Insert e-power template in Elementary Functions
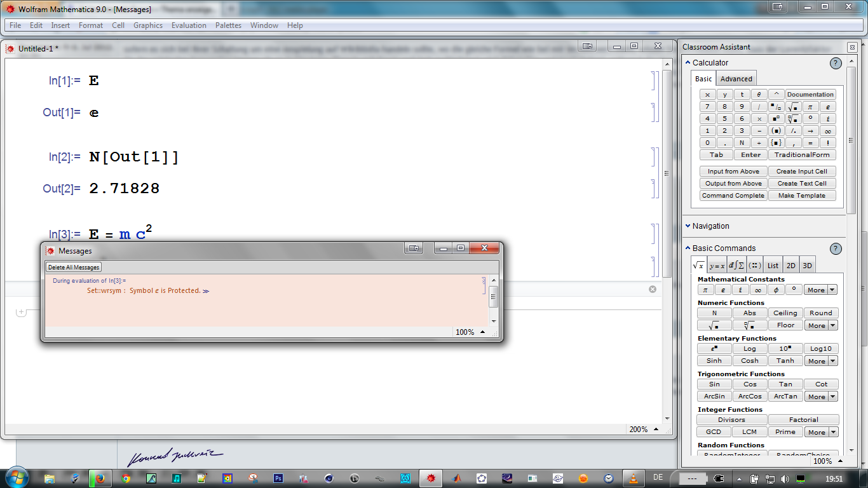The width and height of the screenshot is (868, 488). [715, 349]
